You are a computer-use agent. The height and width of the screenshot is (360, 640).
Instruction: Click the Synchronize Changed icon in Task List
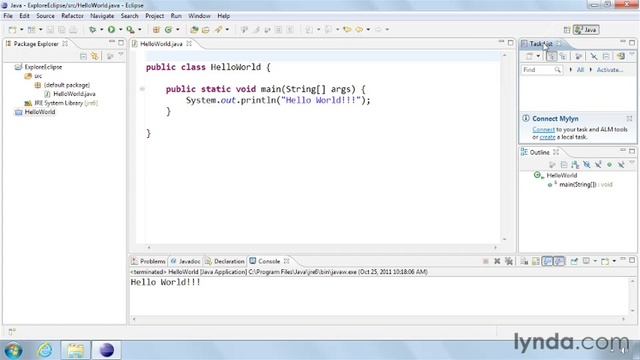[621, 56]
